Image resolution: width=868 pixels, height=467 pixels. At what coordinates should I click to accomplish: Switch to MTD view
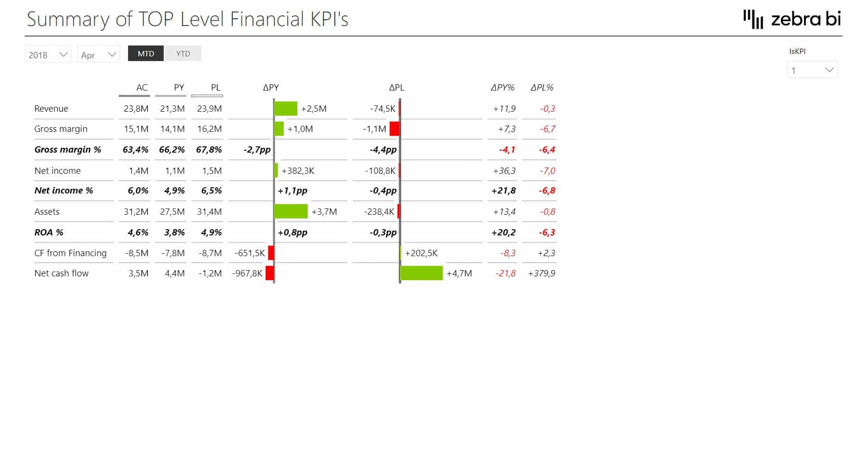(x=145, y=53)
